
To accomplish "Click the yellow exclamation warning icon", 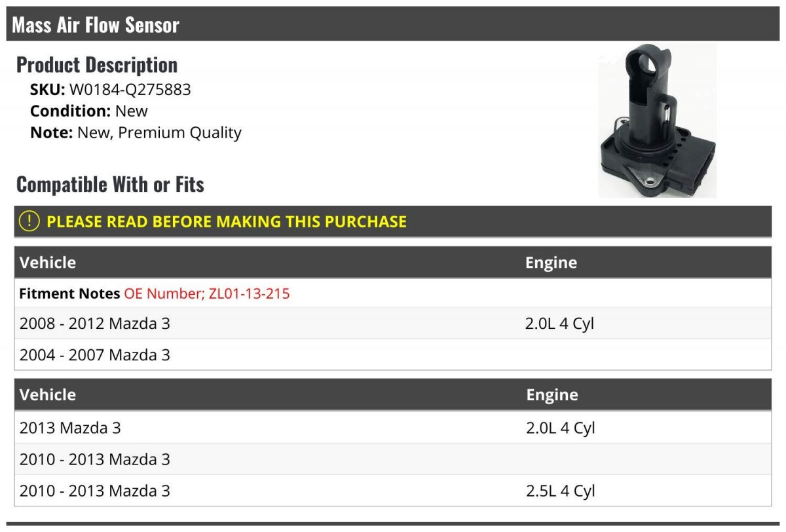I will pyautogui.click(x=29, y=221).
